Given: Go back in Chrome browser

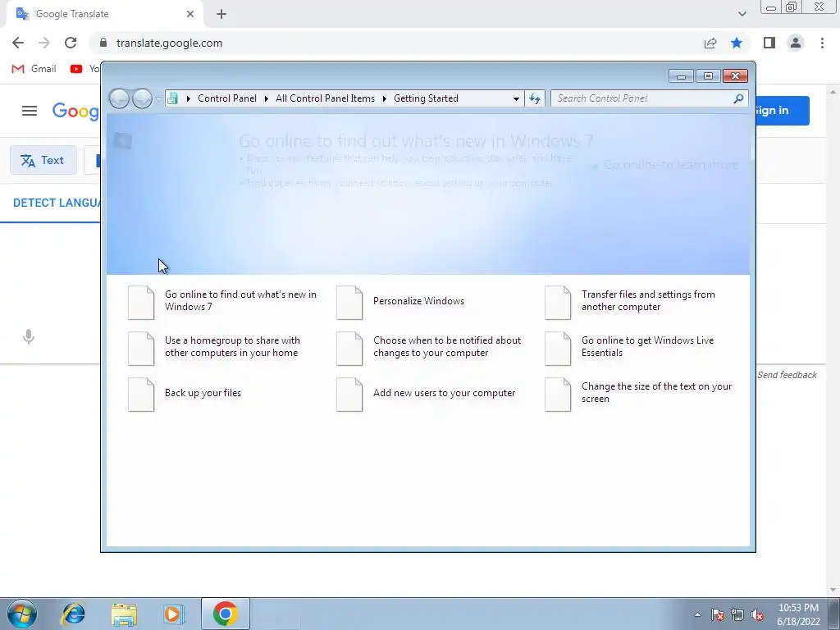Looking at the screenshot, I should tap(18, 43).
